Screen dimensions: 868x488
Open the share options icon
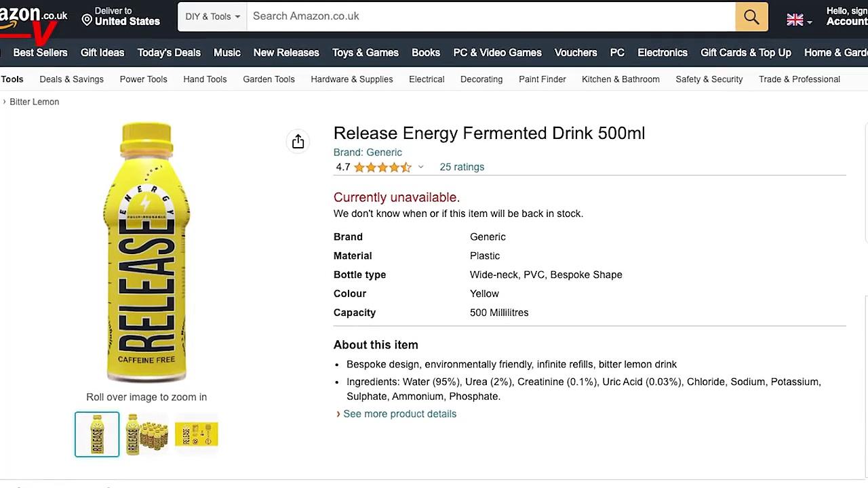[x=298, y=141]
